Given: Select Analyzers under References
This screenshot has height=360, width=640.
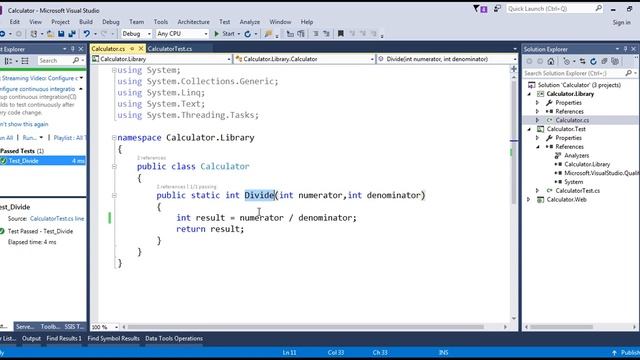Looking at the screenshot, I should click(x=576, y=156).
